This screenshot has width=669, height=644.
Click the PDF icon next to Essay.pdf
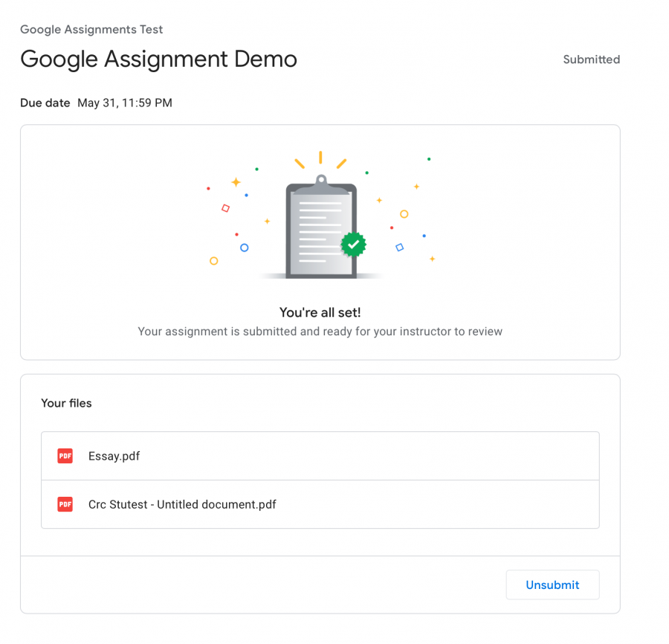tap(65, 456)
